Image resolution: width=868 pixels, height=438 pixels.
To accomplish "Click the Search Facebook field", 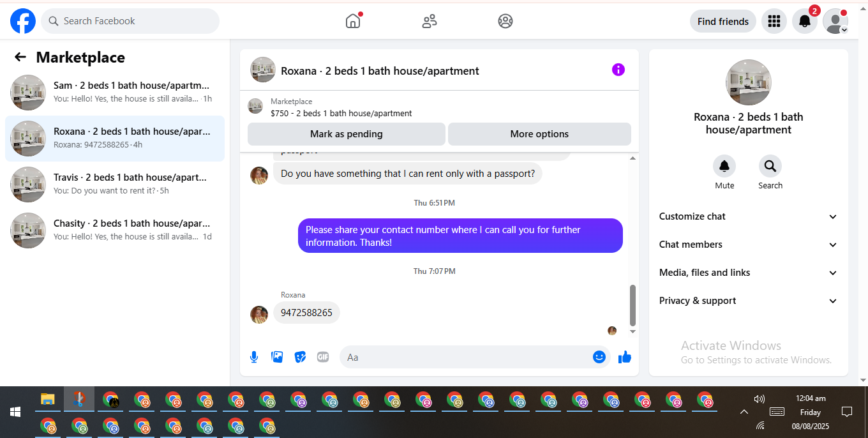I will pos(130,21).
